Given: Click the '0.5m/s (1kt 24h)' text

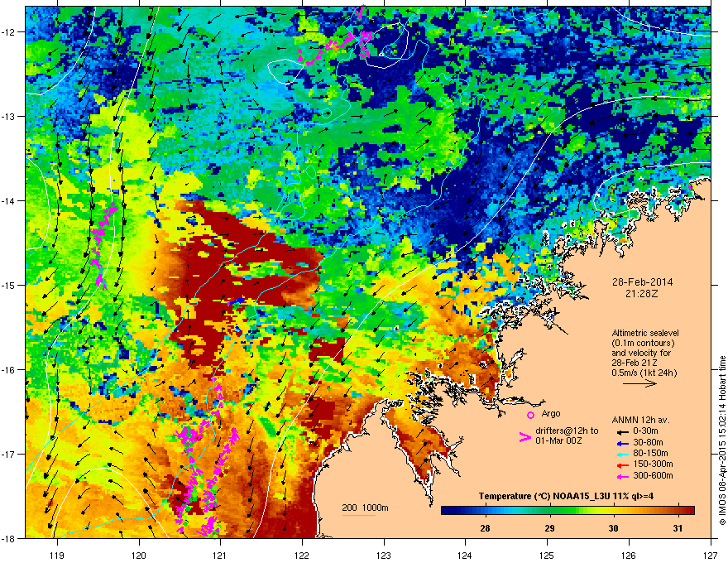Looking at the screenshot, I should click(x=644, y=373).
